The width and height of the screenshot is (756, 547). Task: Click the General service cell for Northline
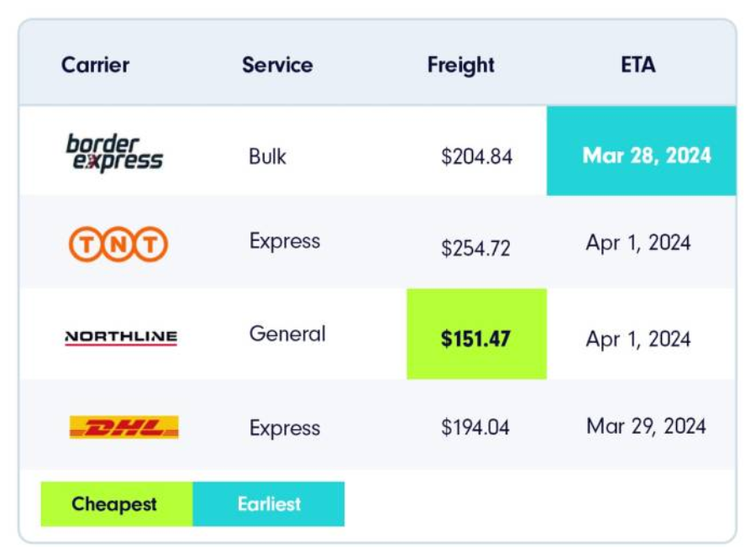287,334
